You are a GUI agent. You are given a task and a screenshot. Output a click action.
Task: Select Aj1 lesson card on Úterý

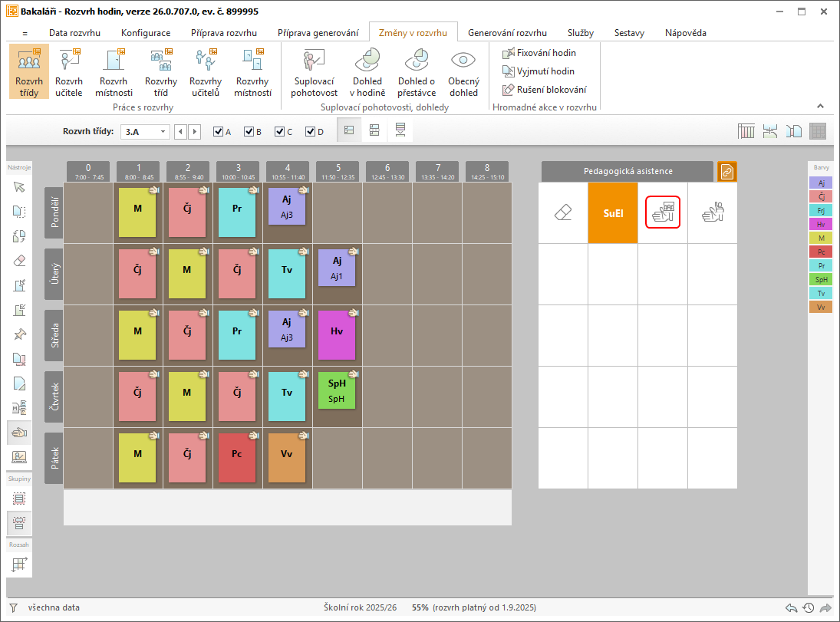pyautogui.click(x=337, y=268)
